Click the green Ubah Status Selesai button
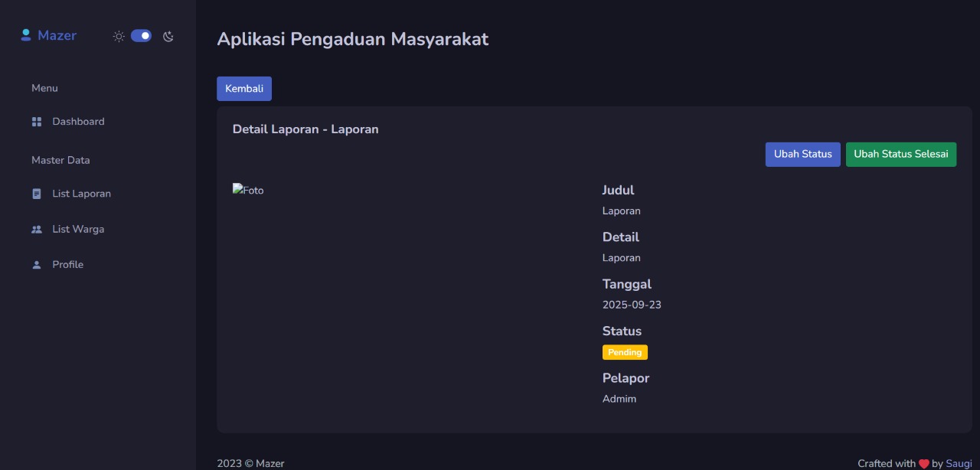980x470 pixels. pos(901,154)
